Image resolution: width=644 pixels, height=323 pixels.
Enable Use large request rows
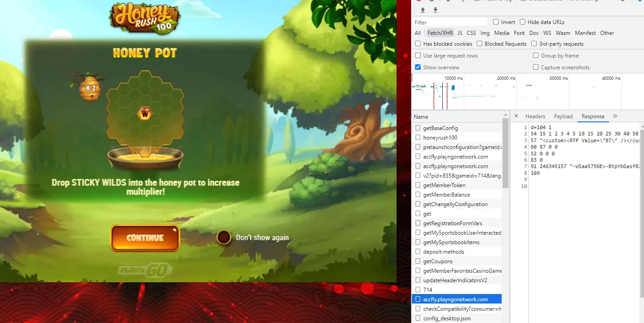(x=418, y=55)
